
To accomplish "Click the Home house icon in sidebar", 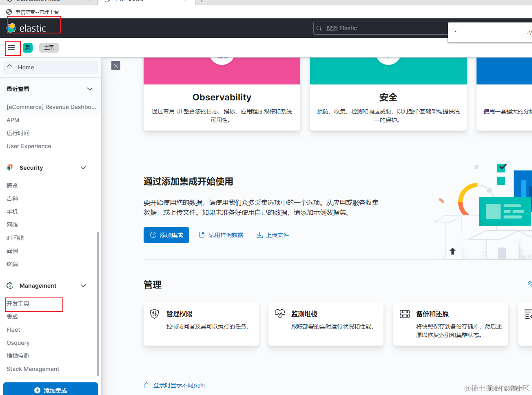I will 9,67.
